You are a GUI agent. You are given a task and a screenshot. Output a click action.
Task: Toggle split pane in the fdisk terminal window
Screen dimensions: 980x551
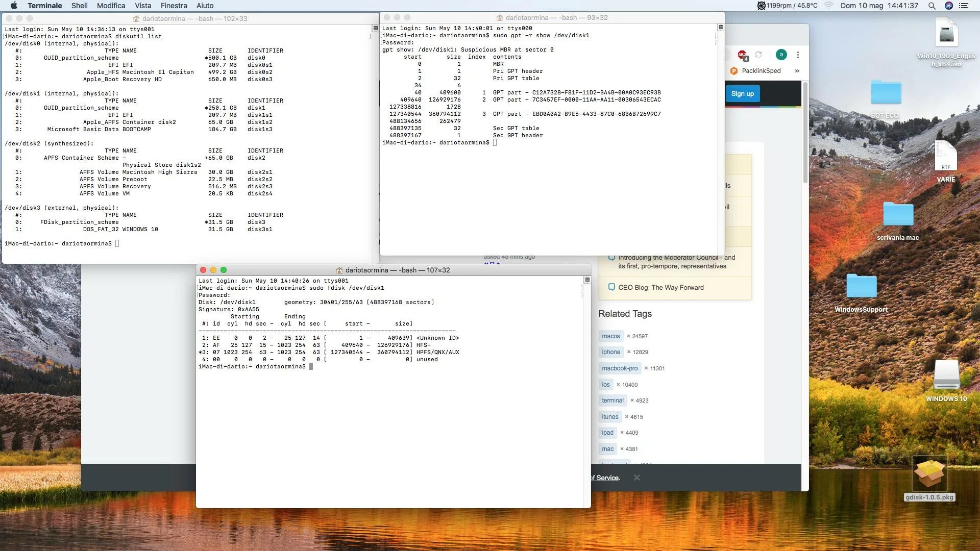(587, 280)
